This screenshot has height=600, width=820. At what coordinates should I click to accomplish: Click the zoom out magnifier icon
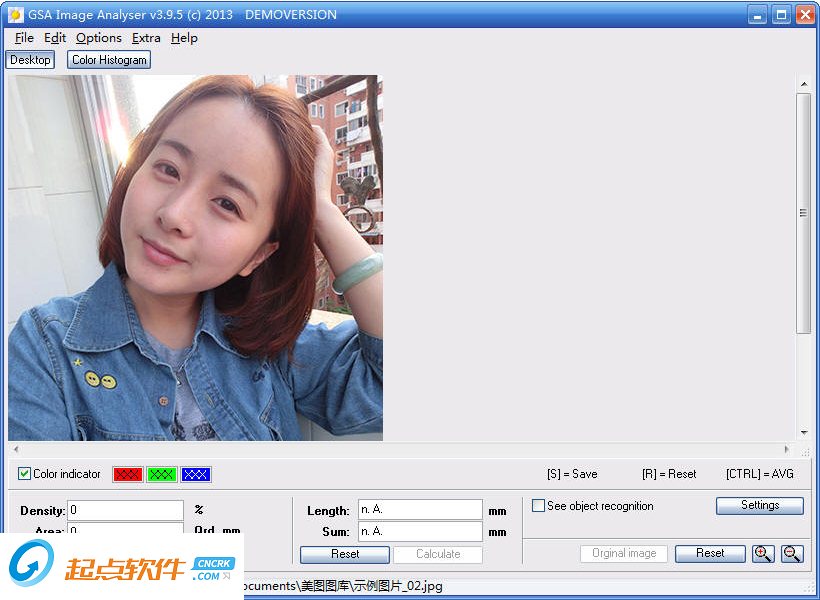[791, 553]
